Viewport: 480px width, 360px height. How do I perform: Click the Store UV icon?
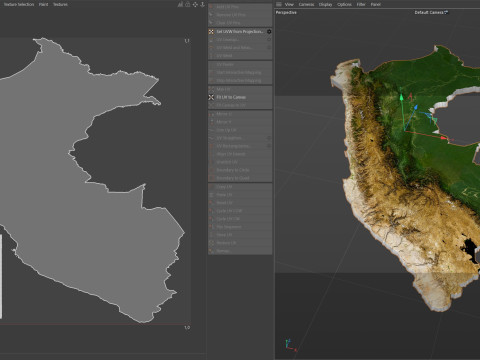point(211,235)
